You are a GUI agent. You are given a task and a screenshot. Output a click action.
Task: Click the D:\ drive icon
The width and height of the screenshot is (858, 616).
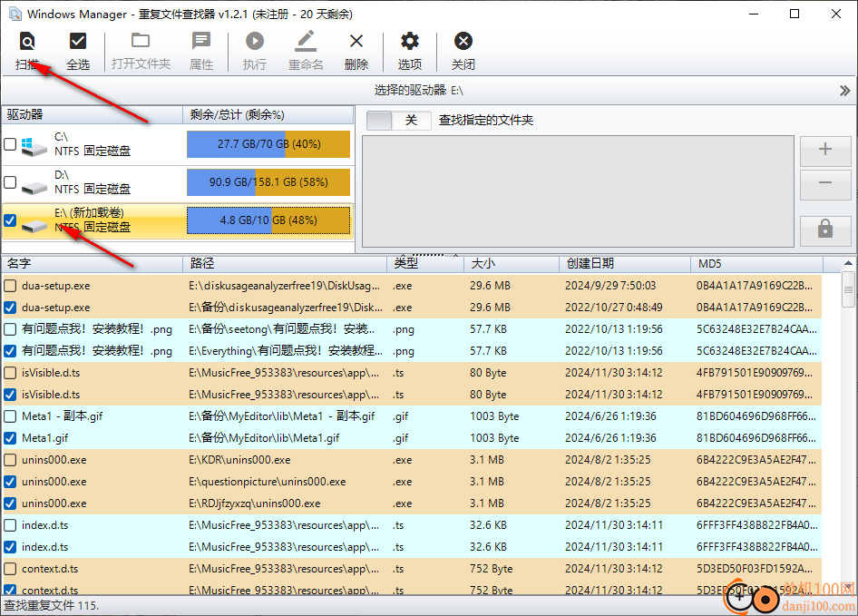[34, 187]
